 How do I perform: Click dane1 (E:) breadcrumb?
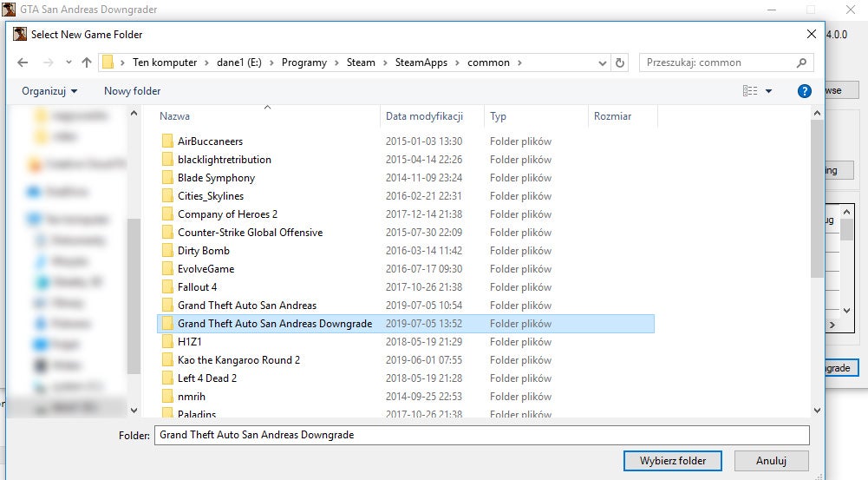click(x=239, y=62)
